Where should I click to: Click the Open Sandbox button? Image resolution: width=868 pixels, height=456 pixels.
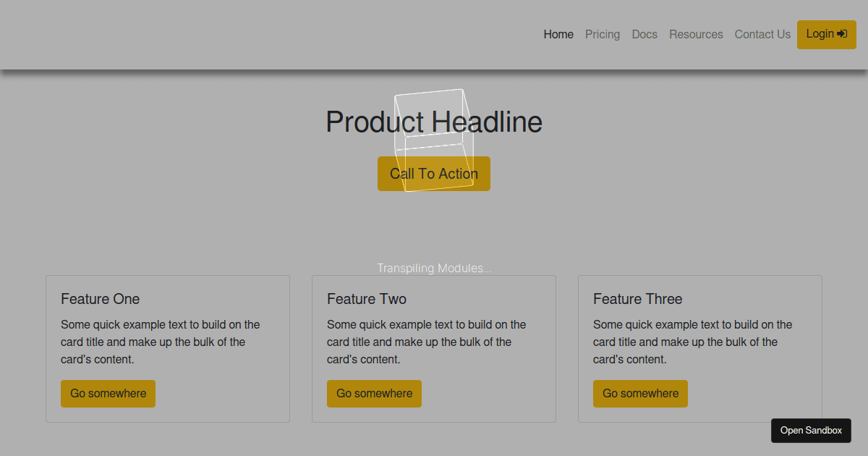pos(811,431)
